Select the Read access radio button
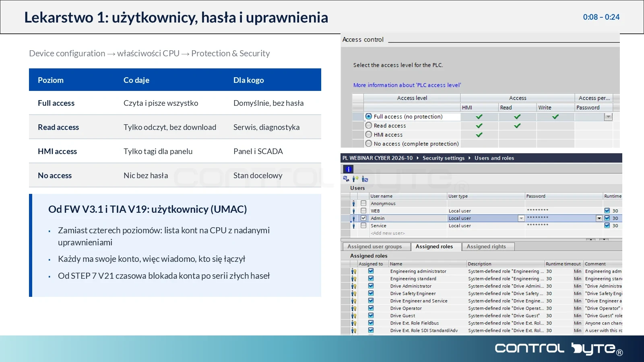 point(368,125)
